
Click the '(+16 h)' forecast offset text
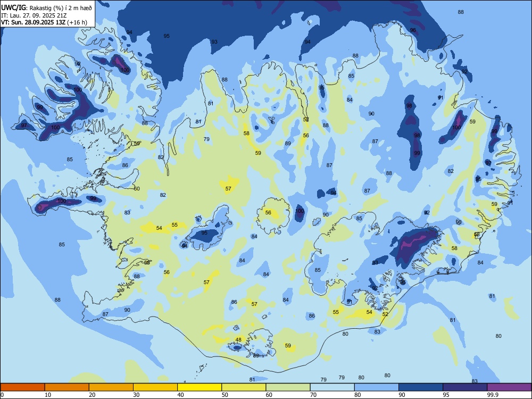pos(77,22)
